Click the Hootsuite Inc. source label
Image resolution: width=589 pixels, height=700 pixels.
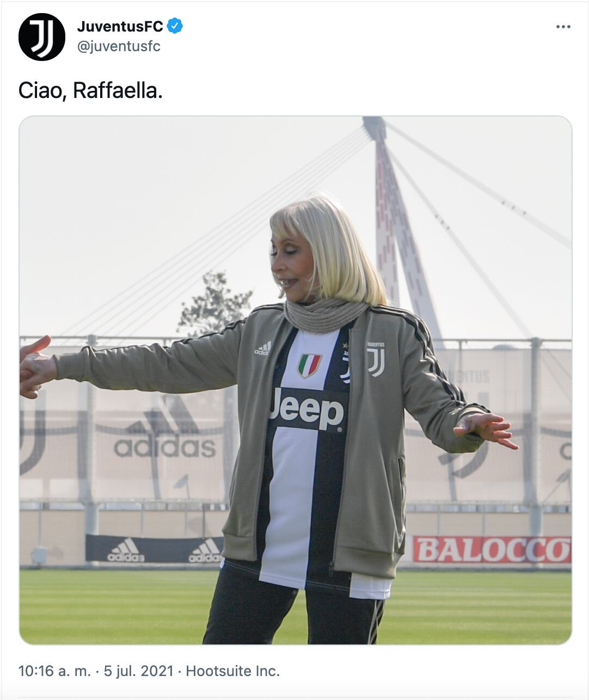(x=233, y=671)
